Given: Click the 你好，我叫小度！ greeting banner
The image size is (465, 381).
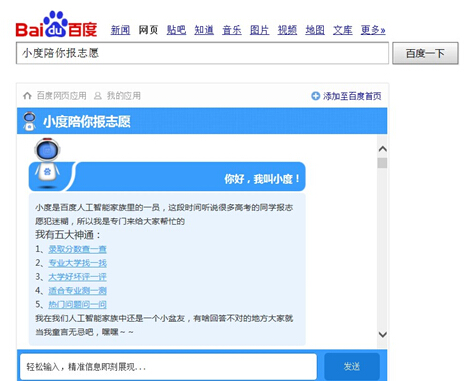Looking at the screenshot, I should [167, 177].
